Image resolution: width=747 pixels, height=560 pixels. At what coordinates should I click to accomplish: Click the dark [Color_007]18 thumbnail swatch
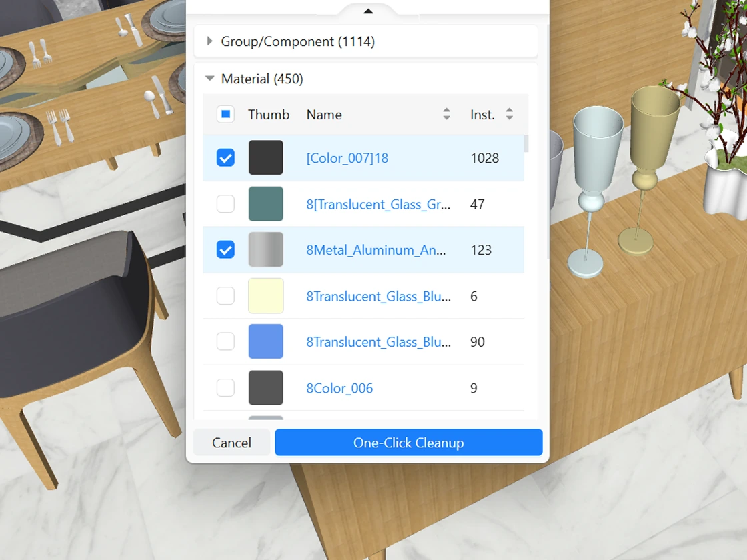[x=265, y=158]
